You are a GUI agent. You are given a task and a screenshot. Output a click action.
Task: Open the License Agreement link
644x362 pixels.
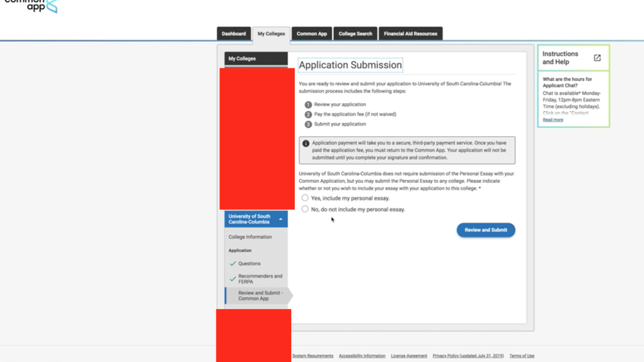[x=409, y=356]
